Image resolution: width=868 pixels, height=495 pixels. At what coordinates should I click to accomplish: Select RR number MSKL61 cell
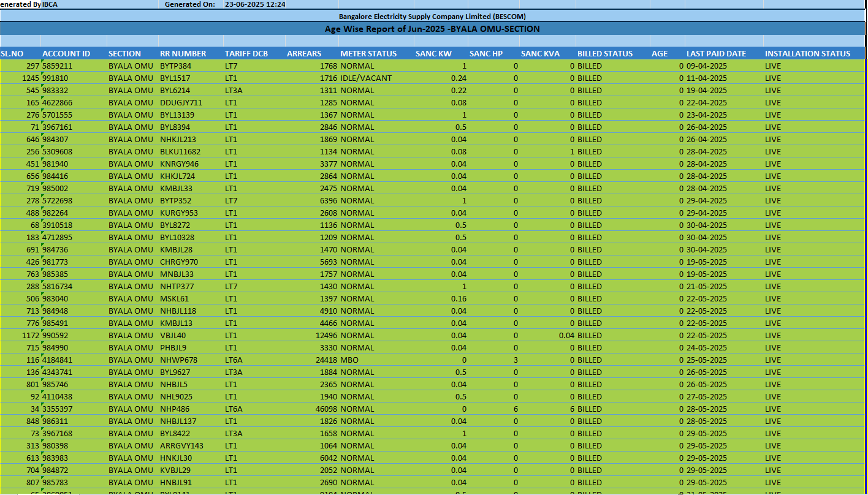tap(191, 298)
